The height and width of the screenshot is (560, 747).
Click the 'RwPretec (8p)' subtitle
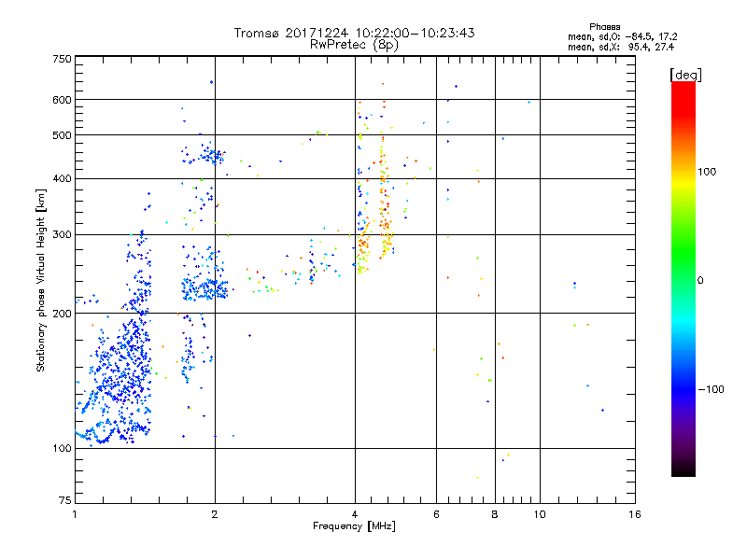[354, 45]
